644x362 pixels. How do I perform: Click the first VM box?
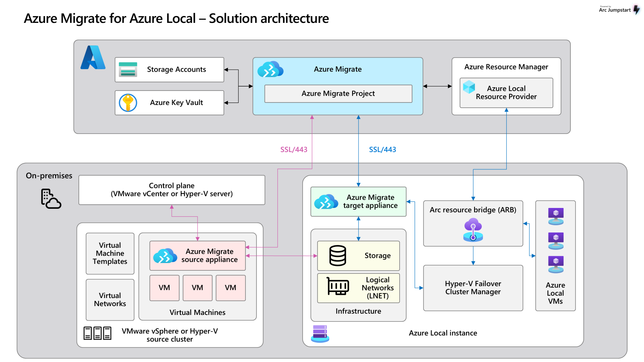[x=164, y=288]
